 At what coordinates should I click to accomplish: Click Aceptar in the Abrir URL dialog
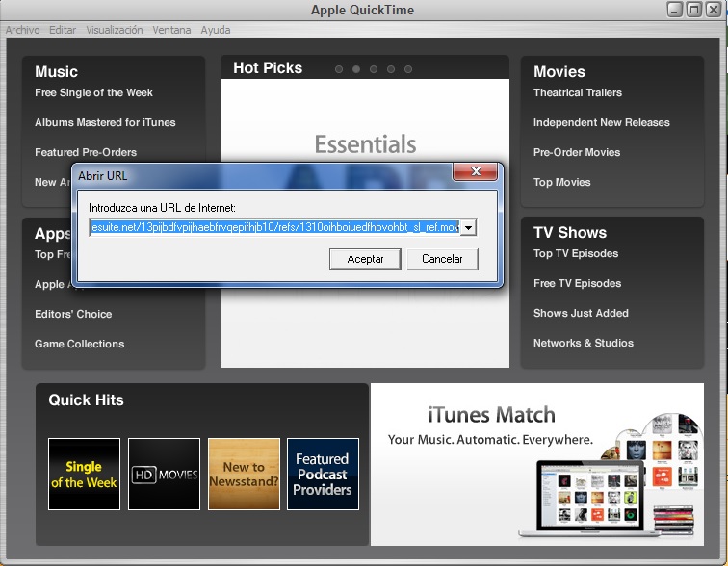(365, 259)
